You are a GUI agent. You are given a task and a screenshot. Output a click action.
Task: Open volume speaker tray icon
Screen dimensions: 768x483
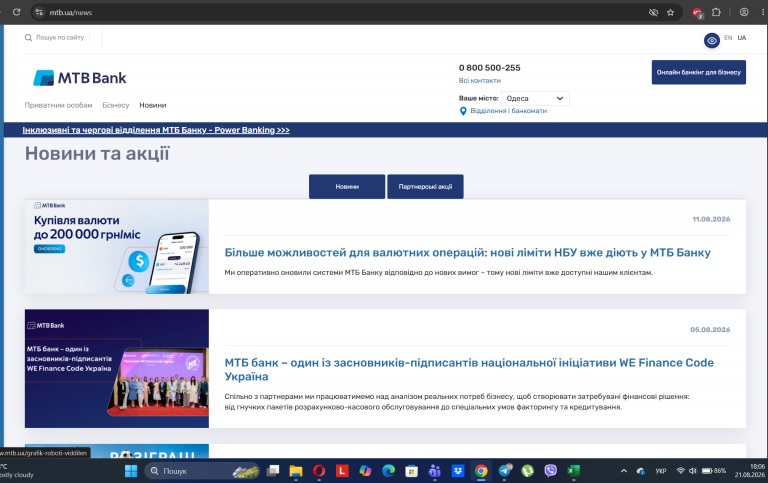point(693,471)
